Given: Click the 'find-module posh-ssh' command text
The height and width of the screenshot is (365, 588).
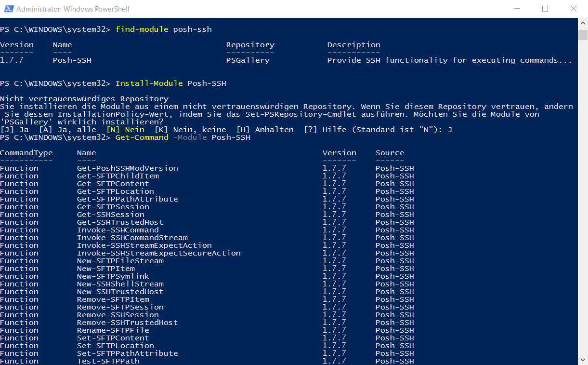Looking at the screenshot, I should tap(164, 29).
